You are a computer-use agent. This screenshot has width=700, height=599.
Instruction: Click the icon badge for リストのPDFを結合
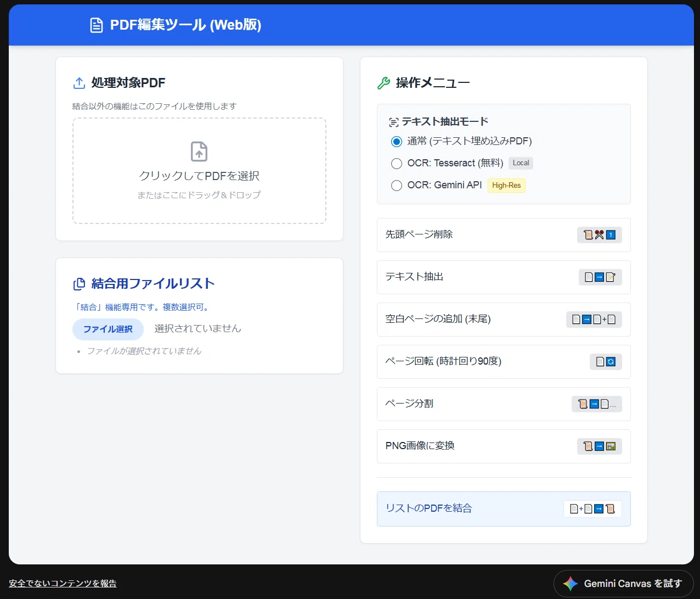pyautogui.click(x=592, y=509)
